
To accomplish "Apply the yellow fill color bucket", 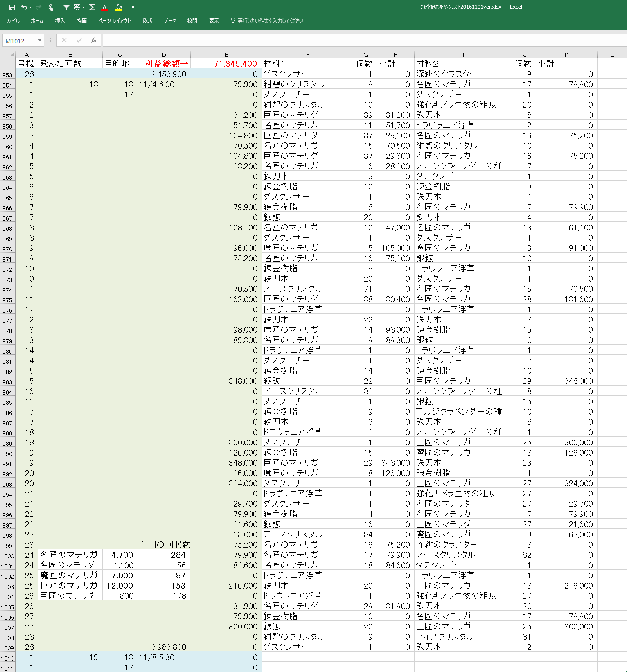I will (119, 7).
